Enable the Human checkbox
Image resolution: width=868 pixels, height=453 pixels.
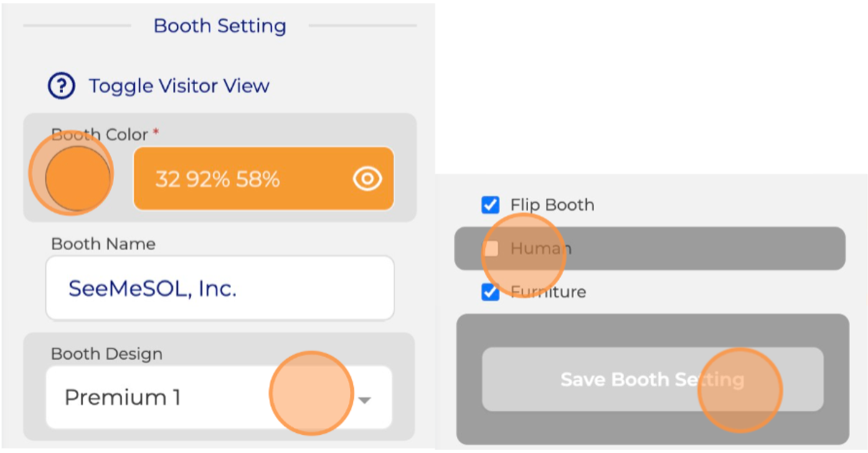(491, 249)
